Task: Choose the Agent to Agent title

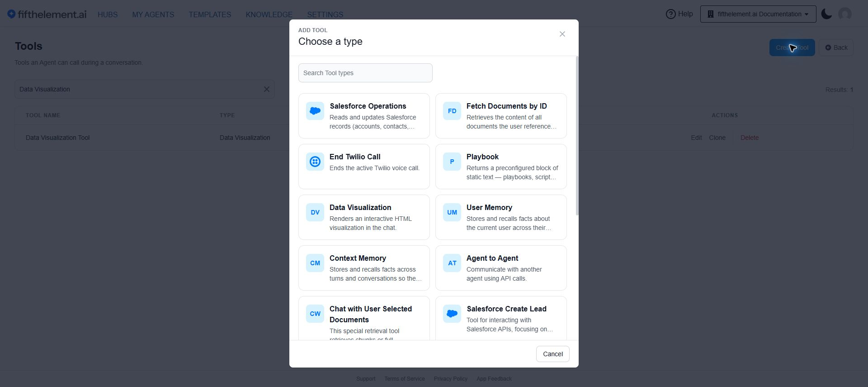Action: tap(492, 258)
